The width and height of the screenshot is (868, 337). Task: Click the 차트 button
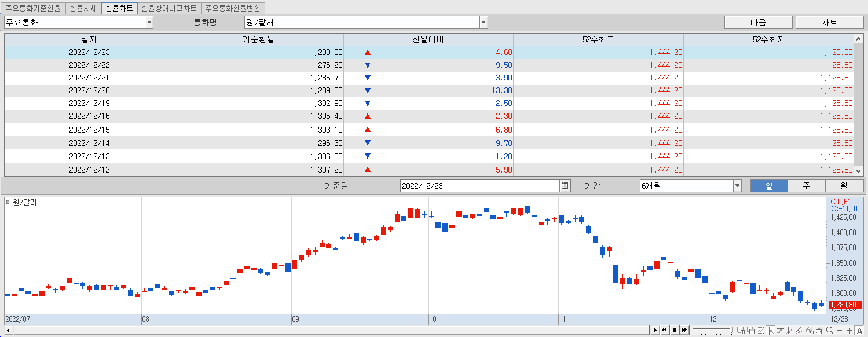(x=829, y=23)
